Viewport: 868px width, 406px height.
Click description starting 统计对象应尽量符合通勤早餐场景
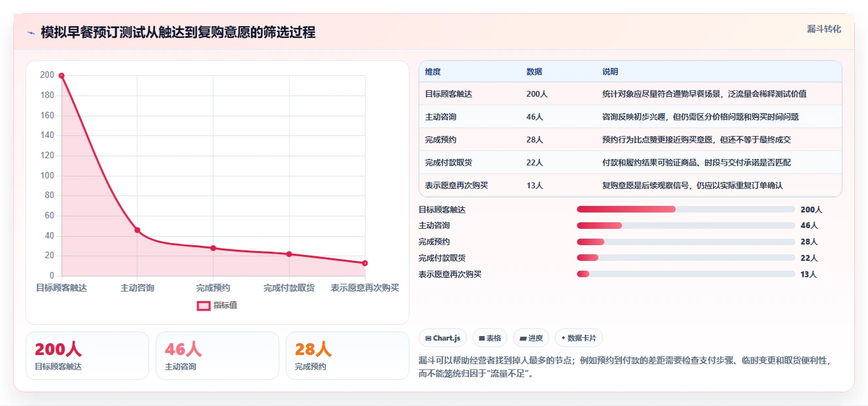pyautogui.click(x=704, y=94)
